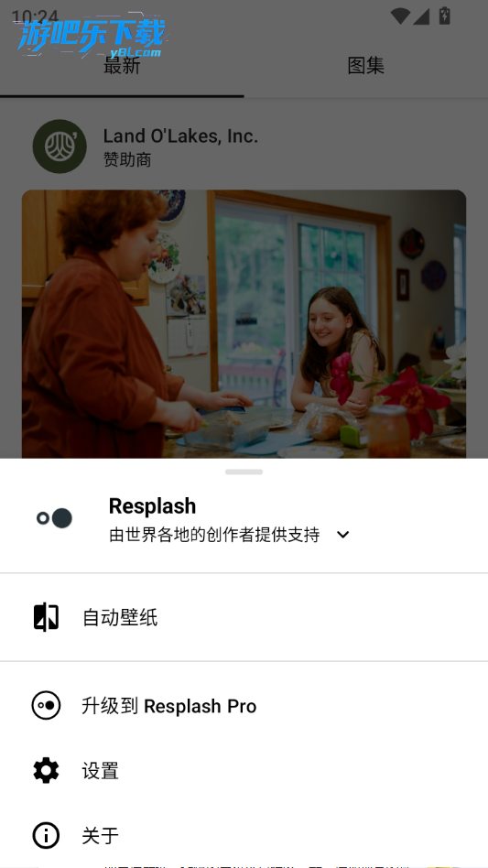This screenshot has width=488, height=868.
Task: Tap the 关于 info circle icon
Action: [x=46, y=835]
